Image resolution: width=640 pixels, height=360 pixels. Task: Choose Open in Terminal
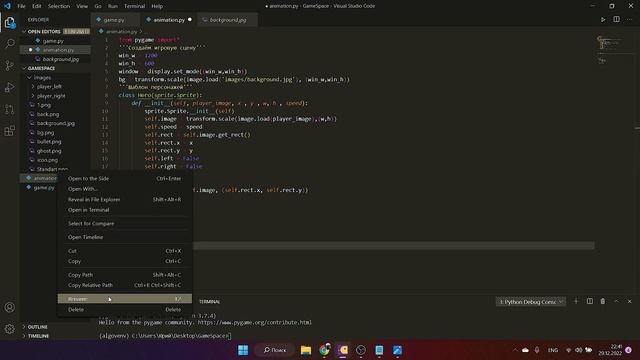124,210
